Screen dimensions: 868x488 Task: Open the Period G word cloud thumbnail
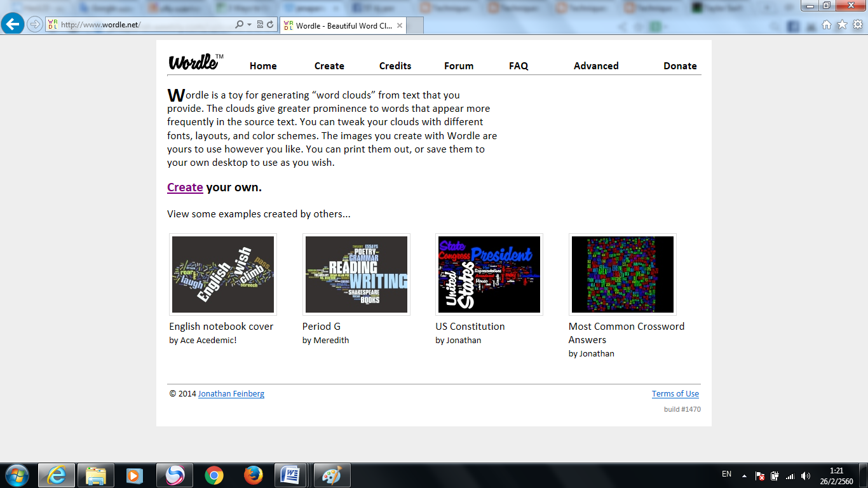click(x=356, y=274)
